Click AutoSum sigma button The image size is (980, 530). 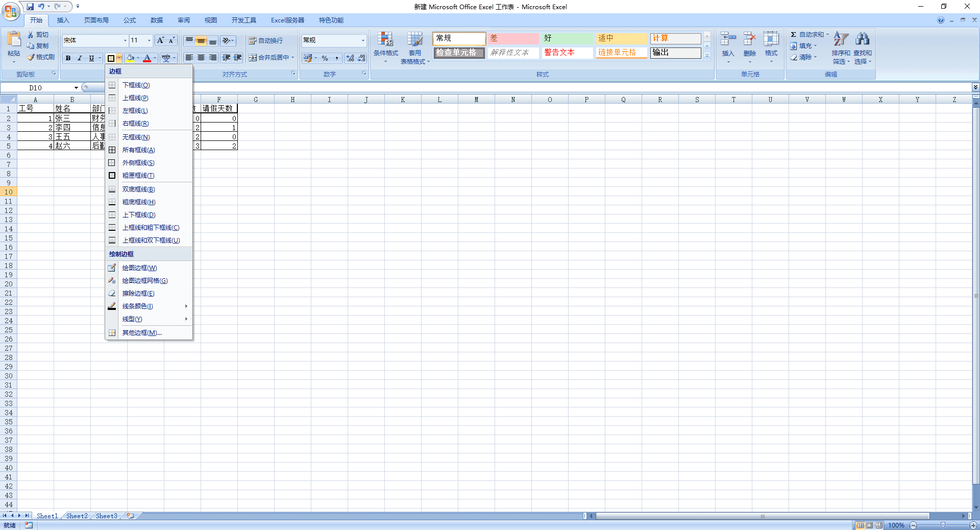click(x=807, y=35)
